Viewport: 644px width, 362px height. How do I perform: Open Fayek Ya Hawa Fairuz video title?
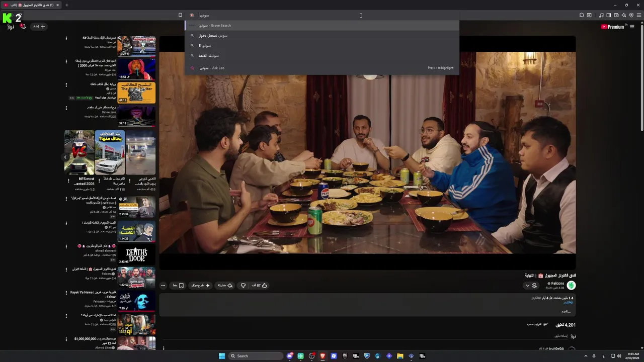(93, 294)
